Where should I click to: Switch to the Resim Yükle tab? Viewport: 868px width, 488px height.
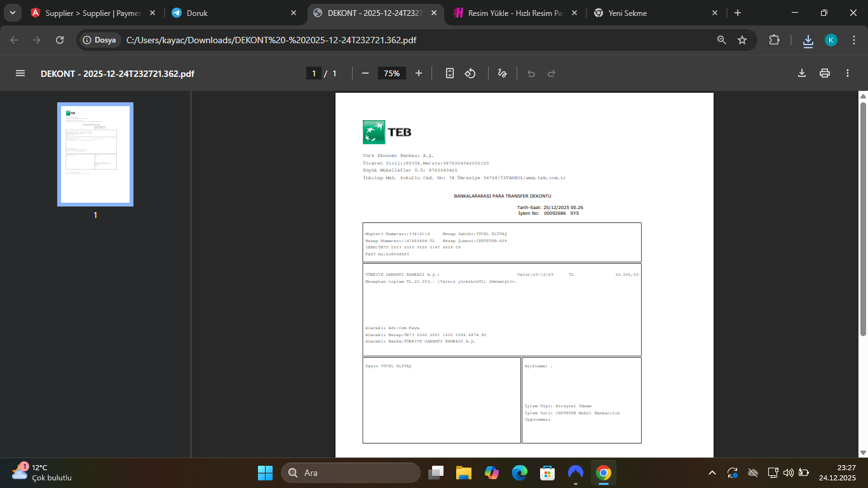[517, 13]
